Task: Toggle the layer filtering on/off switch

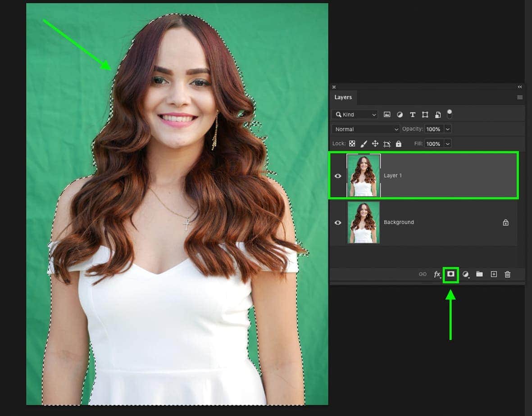Action: click(x=449, y=114)
